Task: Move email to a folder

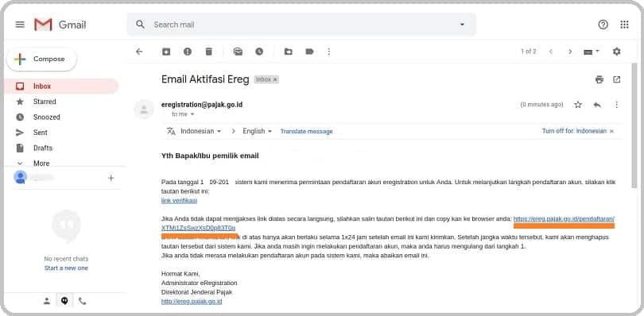Action: pyautogui.click(x=289, y=52)
